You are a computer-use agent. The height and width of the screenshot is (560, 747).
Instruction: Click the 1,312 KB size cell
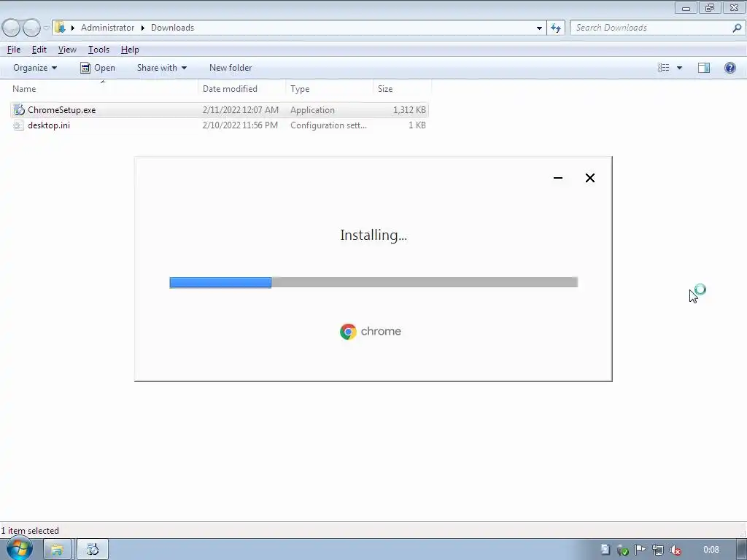click(x=409, y=110)
